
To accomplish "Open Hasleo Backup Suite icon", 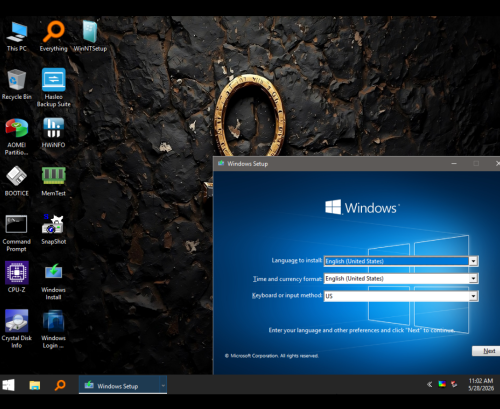I will click(53, 87).
